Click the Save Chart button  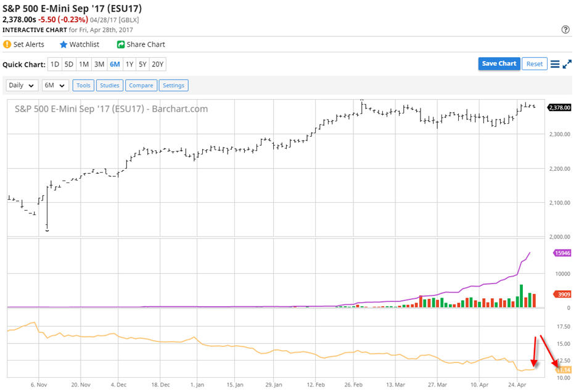[x=499, y=63]
